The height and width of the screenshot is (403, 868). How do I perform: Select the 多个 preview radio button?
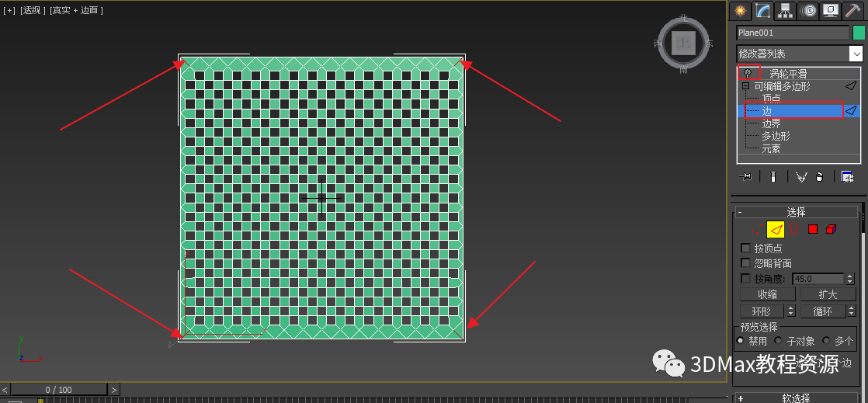826,340
